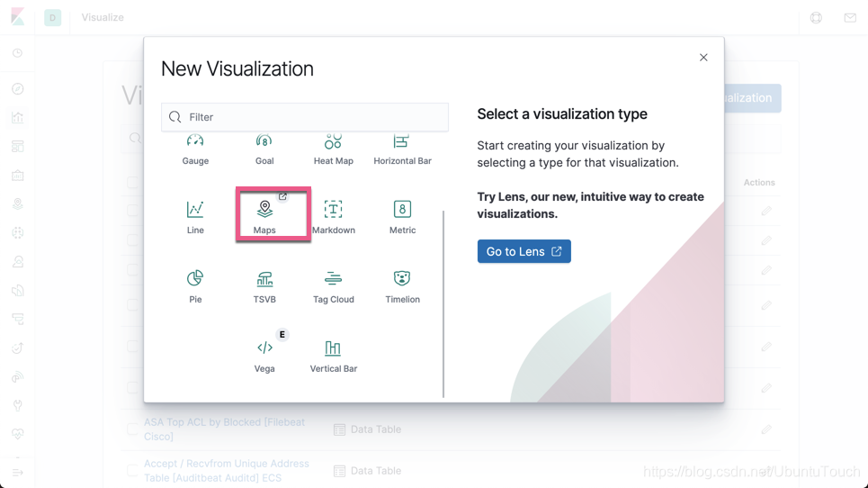868x488 pixels.
Task: Open Maps pin icon in sidebar
Action: 18,203
